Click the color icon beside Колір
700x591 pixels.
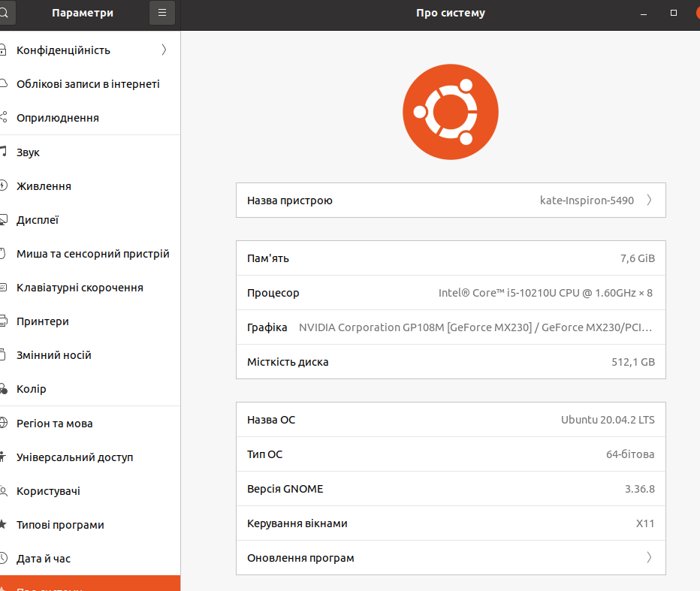pyautogui.click(x=3, y=389)
